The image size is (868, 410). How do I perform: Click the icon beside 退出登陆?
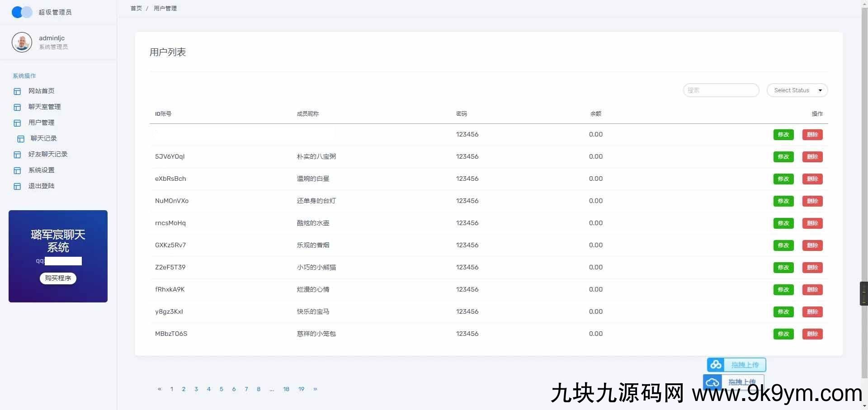pyautogui.click(x=17, y=186)
